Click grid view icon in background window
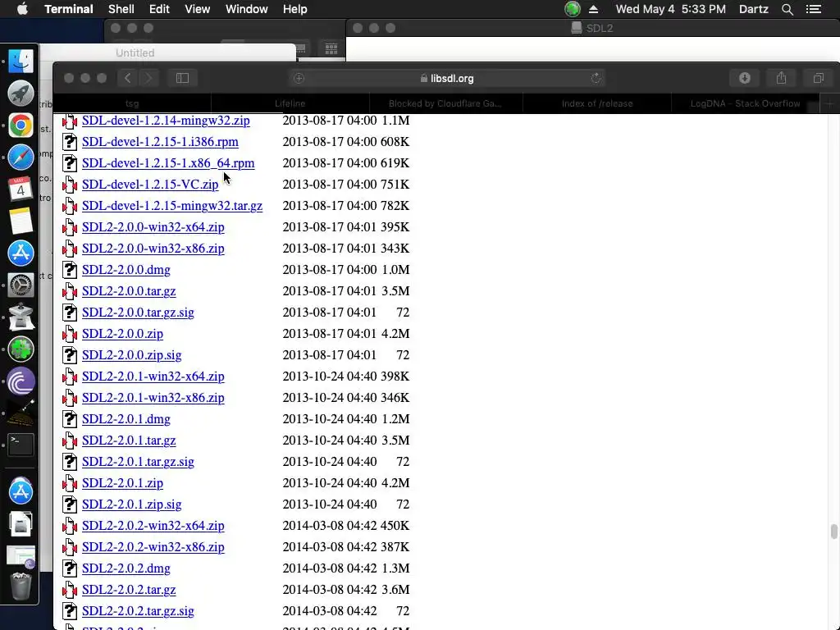Screen dimensions: 840x630 tap(331, 48)
